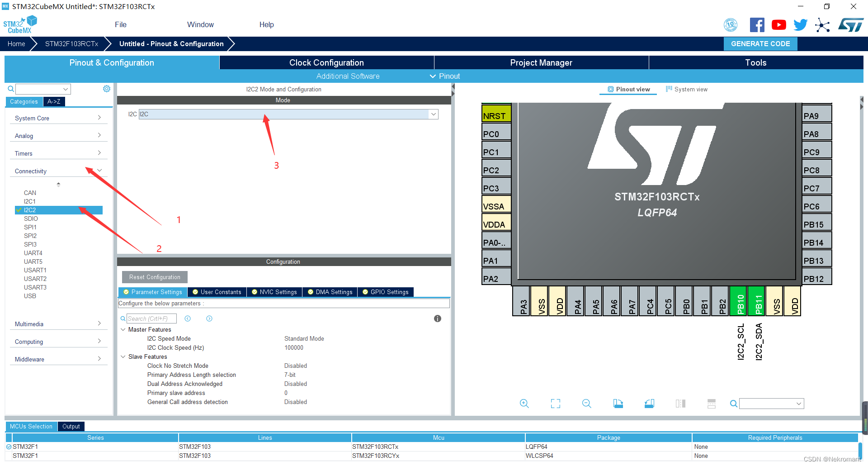Viewport: 868px width, 466px height.
Task: Click the 10-year anniversary badge icon
Action: click(x=731, y=25)
